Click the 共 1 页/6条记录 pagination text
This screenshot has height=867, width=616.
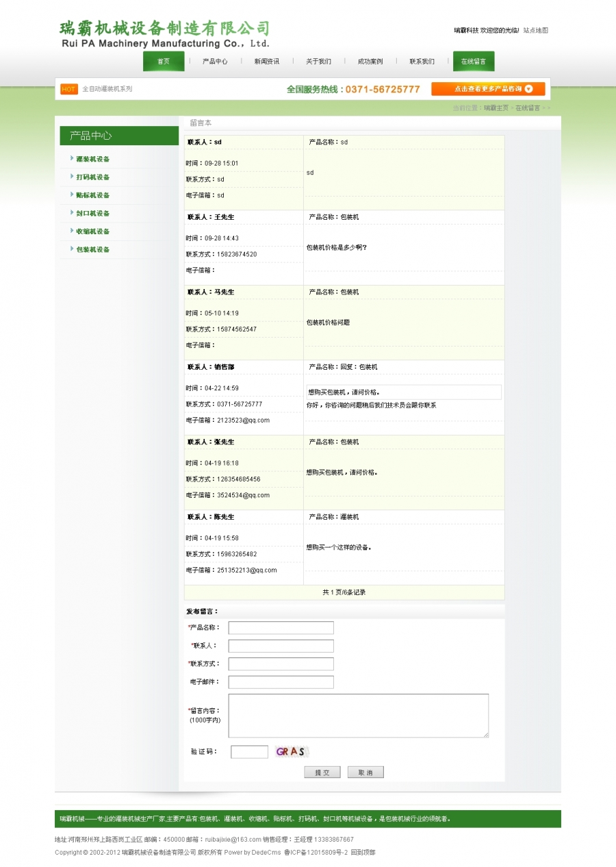[344, 592]
